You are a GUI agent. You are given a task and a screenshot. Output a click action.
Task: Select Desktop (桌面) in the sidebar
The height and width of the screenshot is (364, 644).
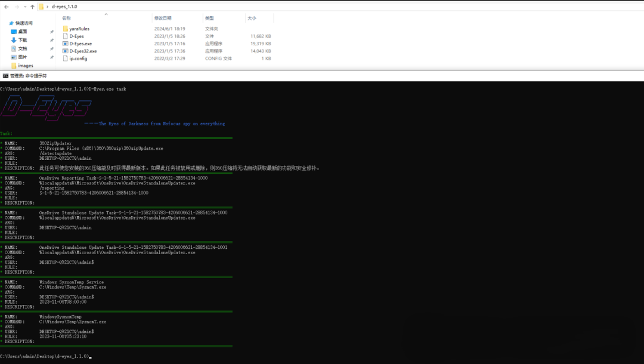[23, 32]
